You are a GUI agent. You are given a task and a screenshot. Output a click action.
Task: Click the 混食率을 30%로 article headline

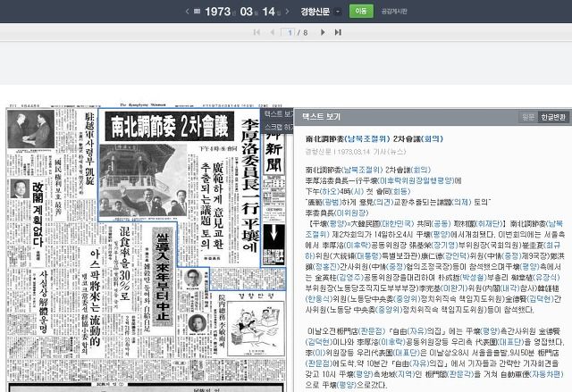tap(125, 263)
